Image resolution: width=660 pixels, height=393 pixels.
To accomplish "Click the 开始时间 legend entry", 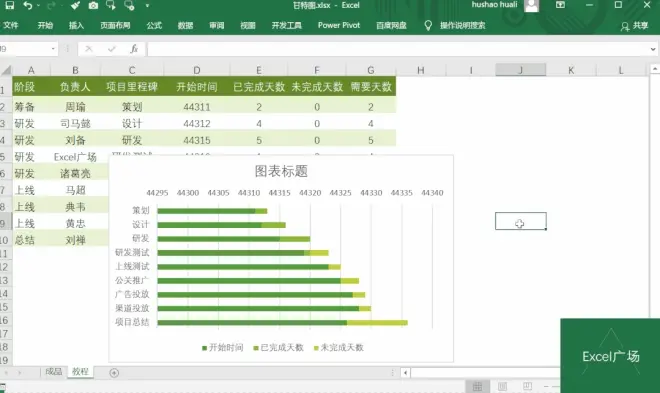I will [223, 348].
